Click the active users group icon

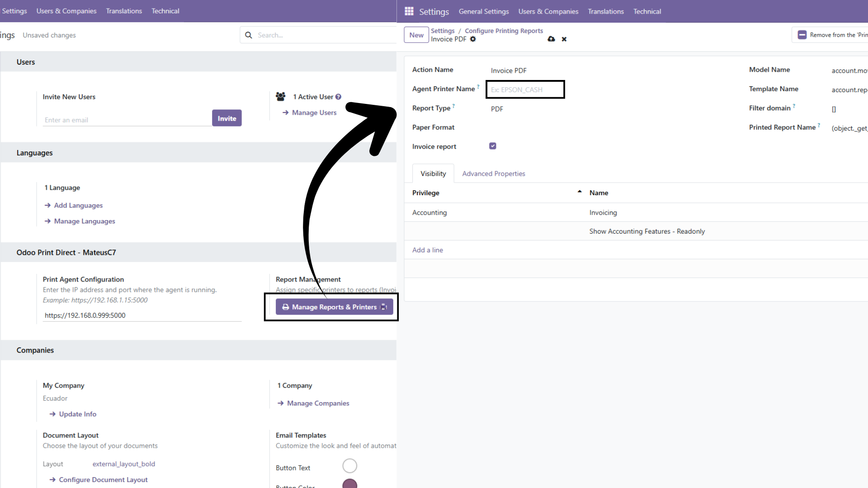280,97
